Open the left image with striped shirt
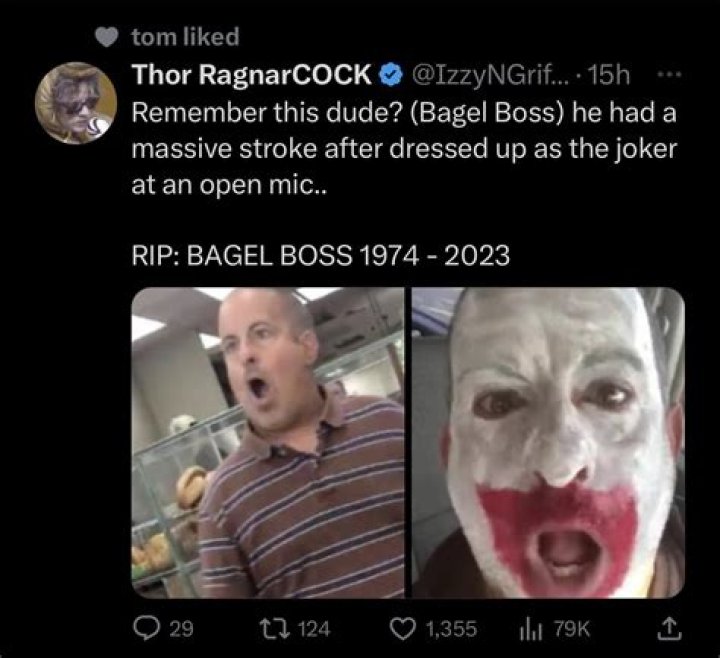This screenshot has height=658, width=720. pyautogui.click(x=269, y=442)
